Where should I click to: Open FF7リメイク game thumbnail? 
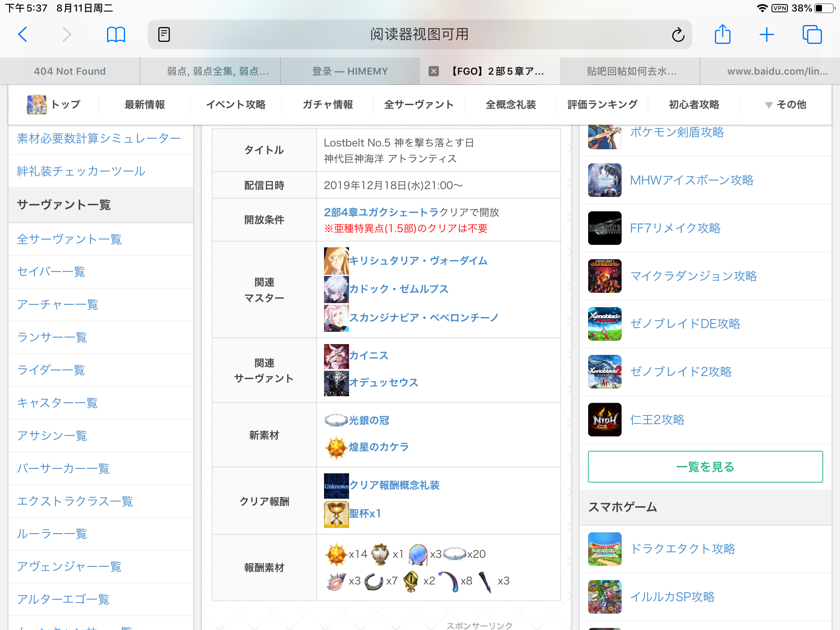pos(605,228)
